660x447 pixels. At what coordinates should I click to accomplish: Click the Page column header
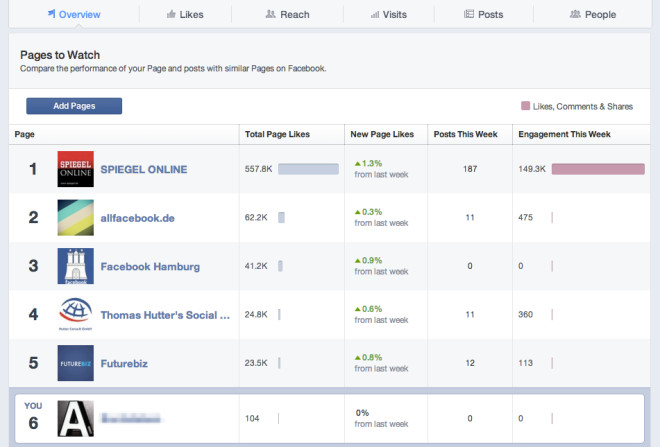click(x=24, y=134)
